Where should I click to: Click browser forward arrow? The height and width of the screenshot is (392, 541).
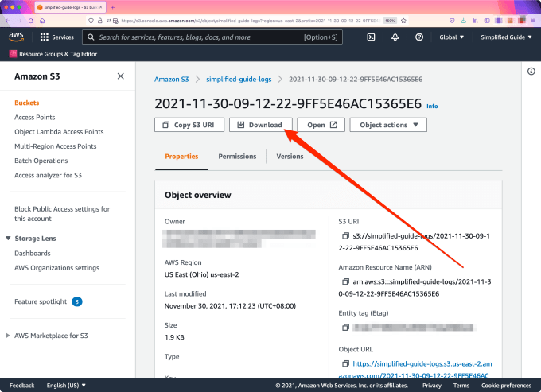click(19, 21)
